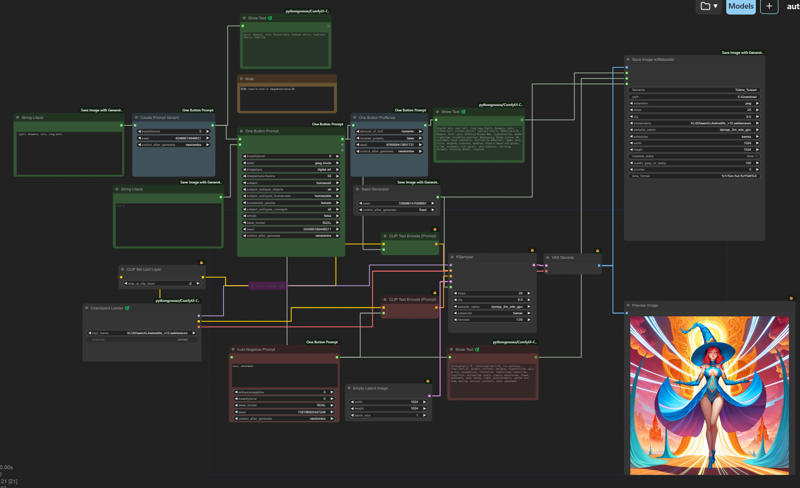Collapse the VAE Decode node dot
The height and width of the screenshot is (488, 800).
pos(547,258)
